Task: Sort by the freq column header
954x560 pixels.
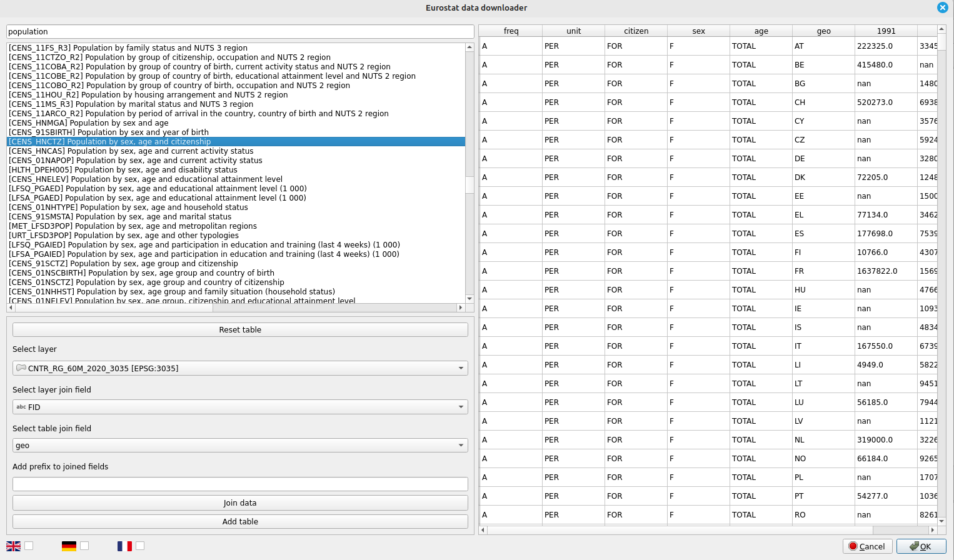Action: [511, 31]
